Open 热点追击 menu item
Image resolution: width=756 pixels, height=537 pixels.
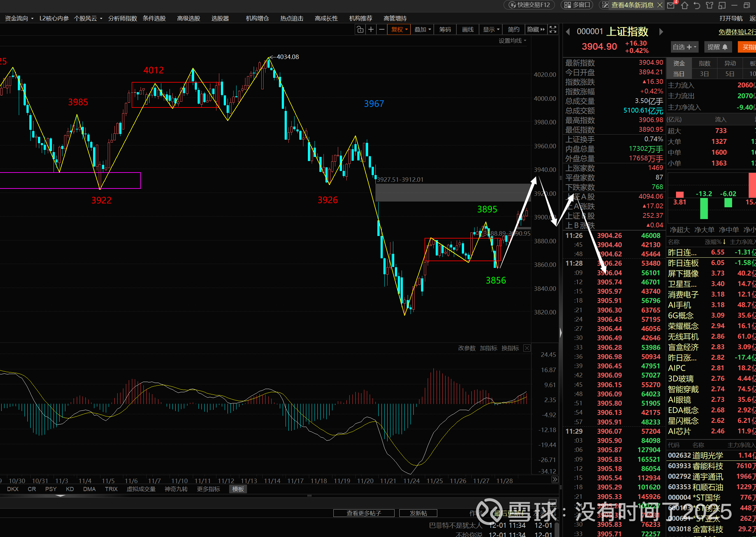pyautogui.click(x=291, y=18)
